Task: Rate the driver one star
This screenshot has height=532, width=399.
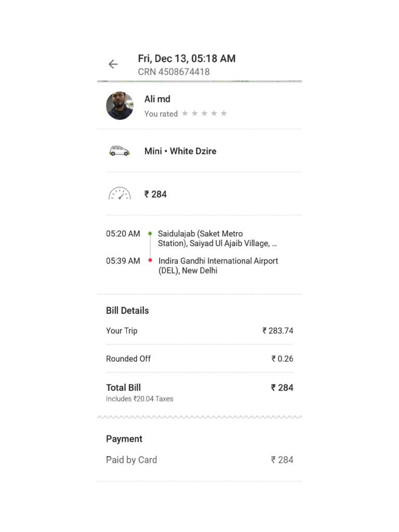Action: tap(185, 114)
